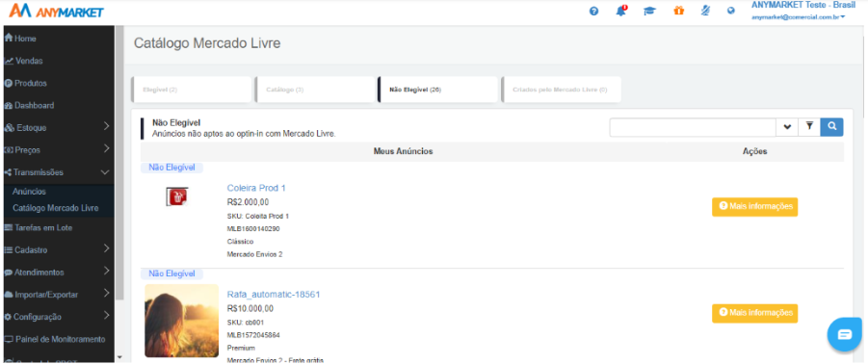Click Mais informações for Coleira Prod 1
This screenshot has width=868, height=364.
tap(754, 206)
